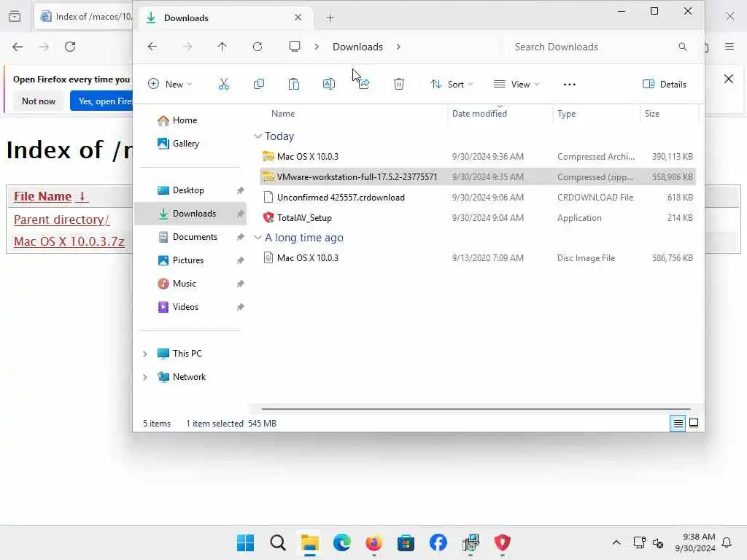The image size is (747, 560).
Task: Click the Cut scissors icon
Action: point(223,85)
